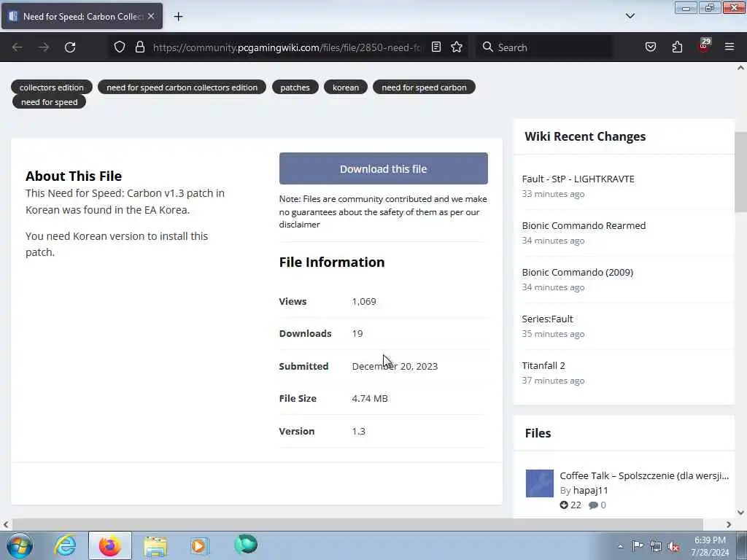Viewport: 747px width, 560px height.
Task: Click the patches tag
Action: 295,87
